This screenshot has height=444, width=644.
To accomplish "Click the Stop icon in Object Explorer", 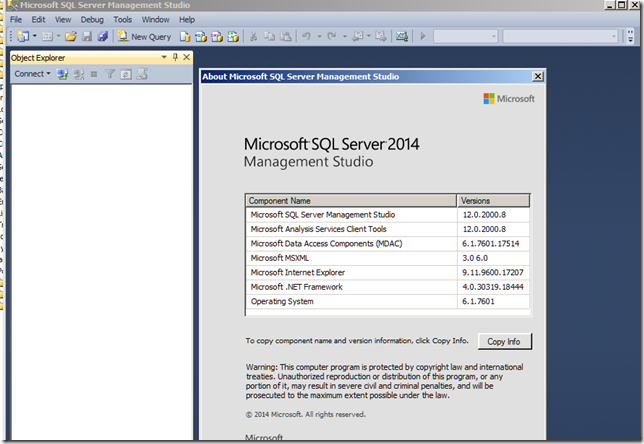I will 94,74.
